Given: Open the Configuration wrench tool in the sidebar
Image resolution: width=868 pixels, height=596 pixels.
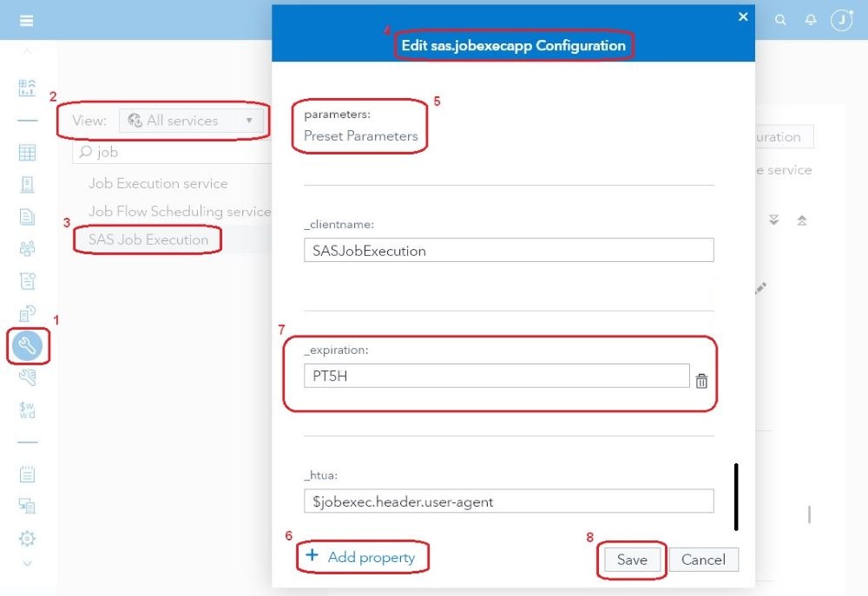Looking at the screenshot, I should pos(27,346).
